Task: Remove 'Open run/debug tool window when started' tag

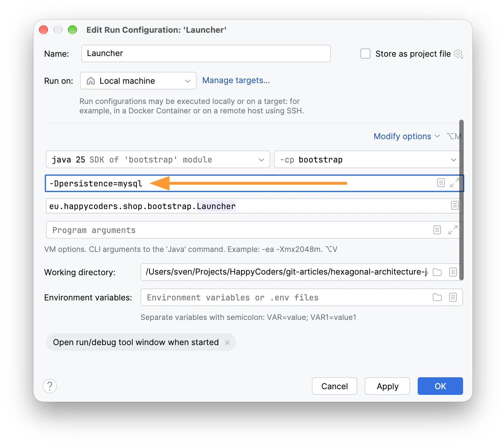Action: [x=227, y=342]
